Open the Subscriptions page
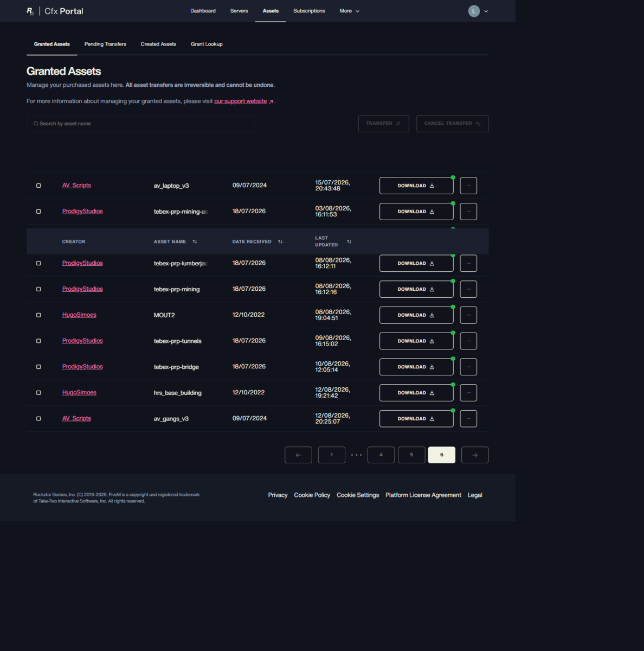The height and width of the screenshot is (651, 644). (309, 11)
